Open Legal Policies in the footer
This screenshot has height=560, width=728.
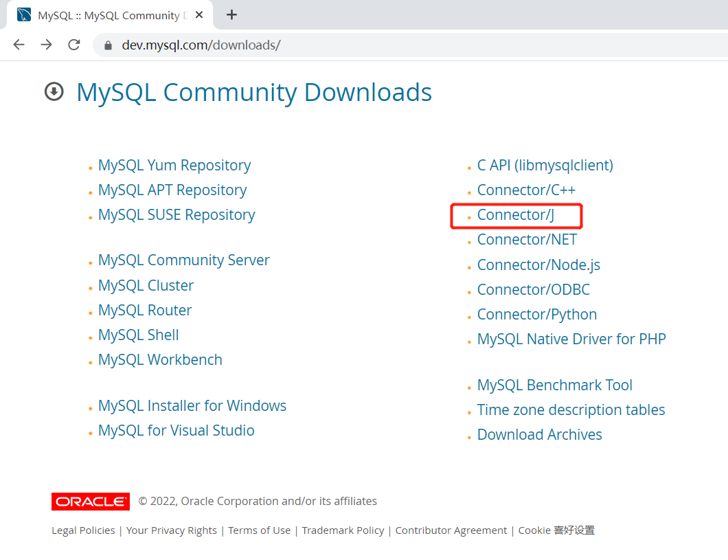point(83,530)
